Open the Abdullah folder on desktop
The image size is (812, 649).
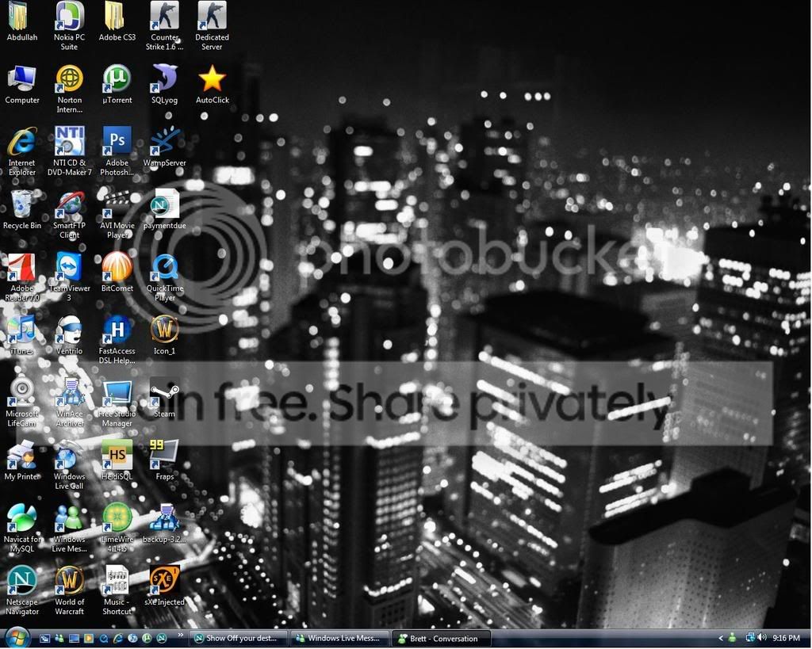pos(21,22)
